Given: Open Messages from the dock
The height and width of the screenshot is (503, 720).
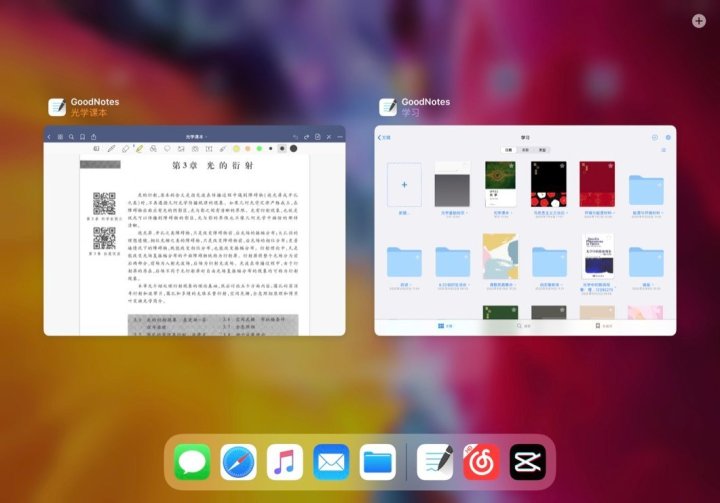Looking at the screenshot, I should (192, 462).
